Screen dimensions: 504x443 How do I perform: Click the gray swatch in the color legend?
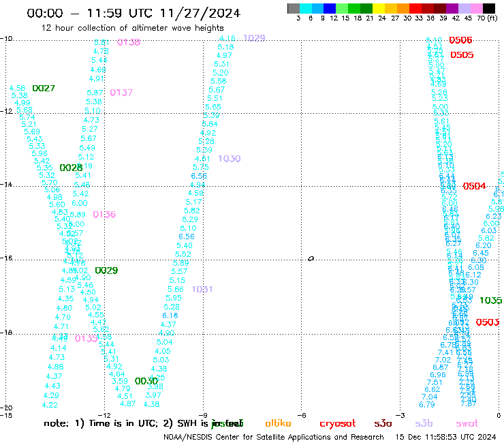click(294, 8)
